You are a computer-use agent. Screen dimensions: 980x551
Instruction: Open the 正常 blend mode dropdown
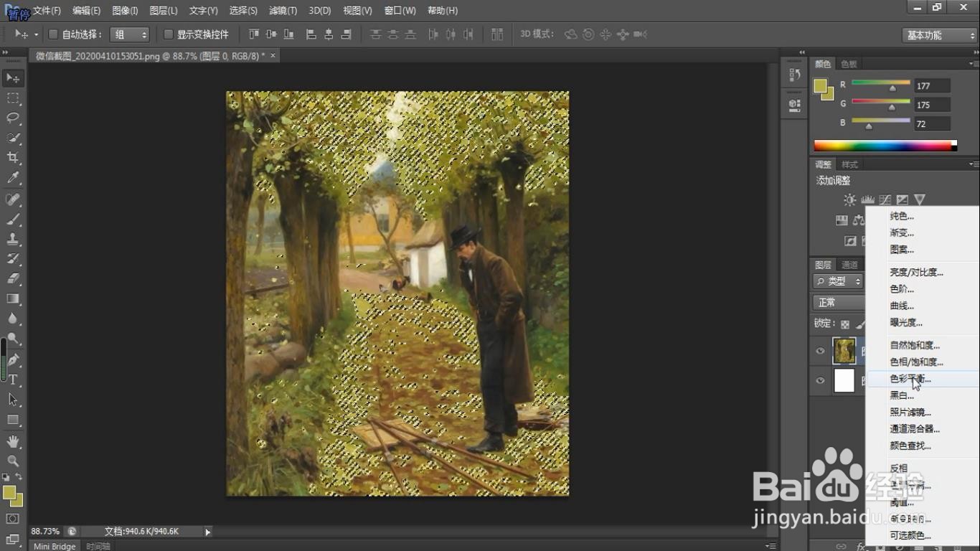(839, 303)
